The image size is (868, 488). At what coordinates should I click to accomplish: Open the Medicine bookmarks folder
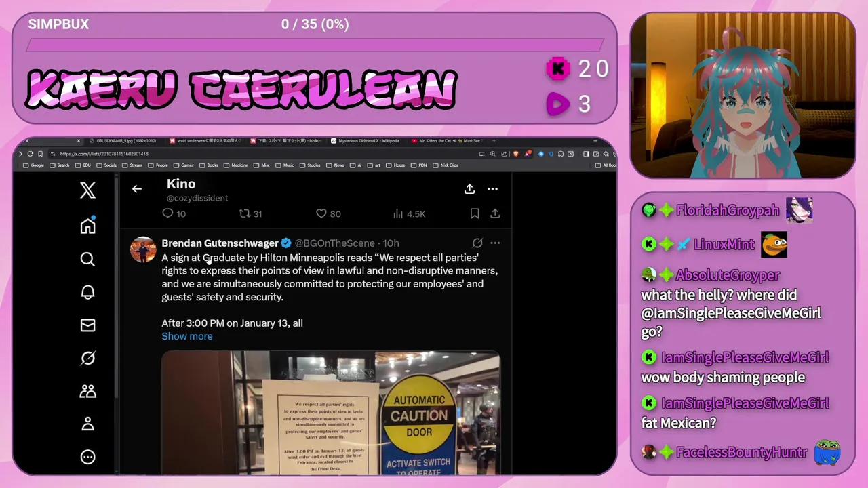point(235,165)
